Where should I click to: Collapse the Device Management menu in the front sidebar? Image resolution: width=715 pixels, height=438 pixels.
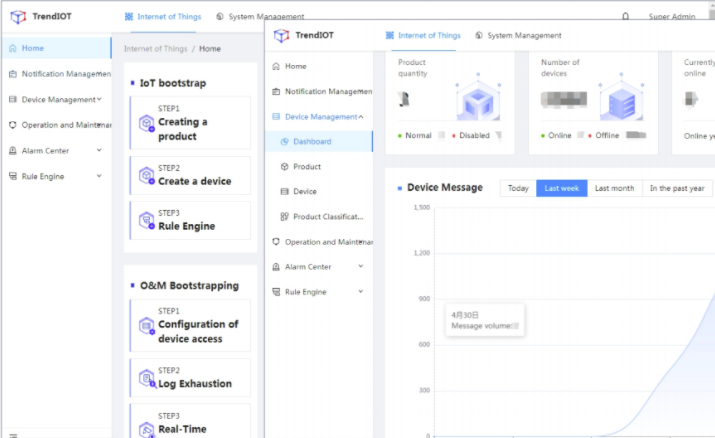click(360, 117)
